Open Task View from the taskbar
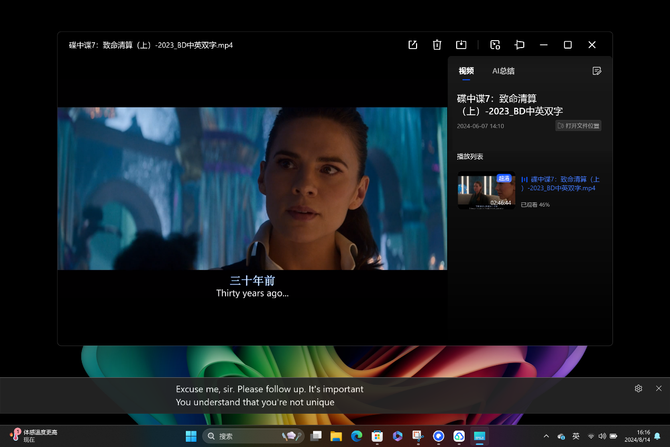This screenshot has width=670, height=447. 316,436
